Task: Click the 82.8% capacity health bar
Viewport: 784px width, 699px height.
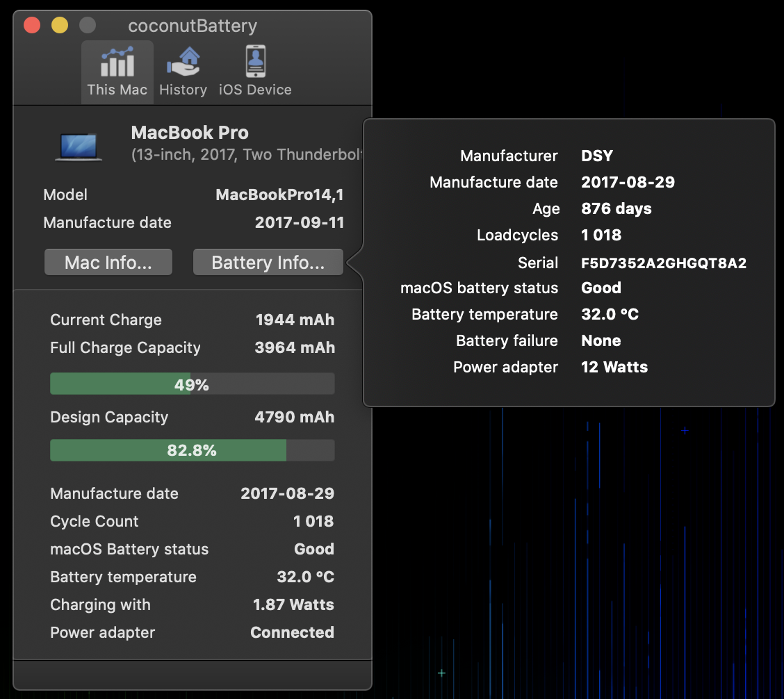Action: [x=192, y=450]
